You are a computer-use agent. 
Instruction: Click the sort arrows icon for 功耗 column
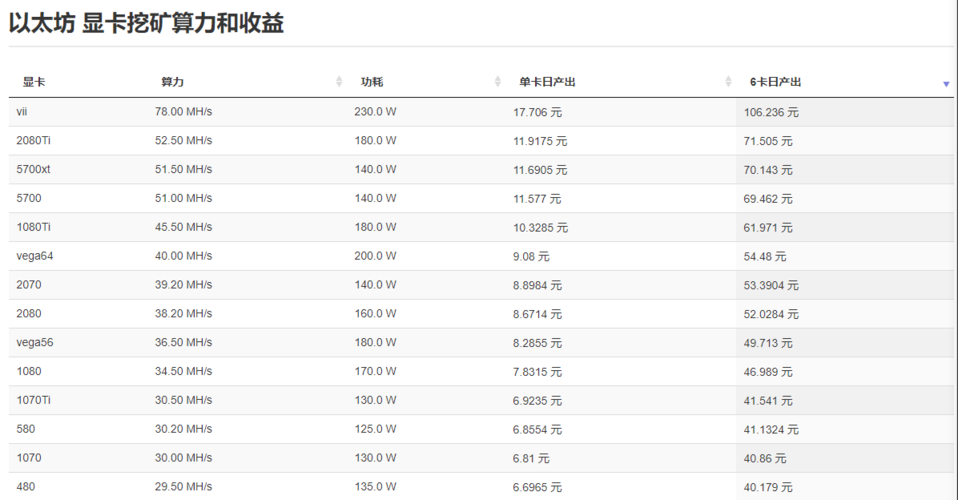498,82
